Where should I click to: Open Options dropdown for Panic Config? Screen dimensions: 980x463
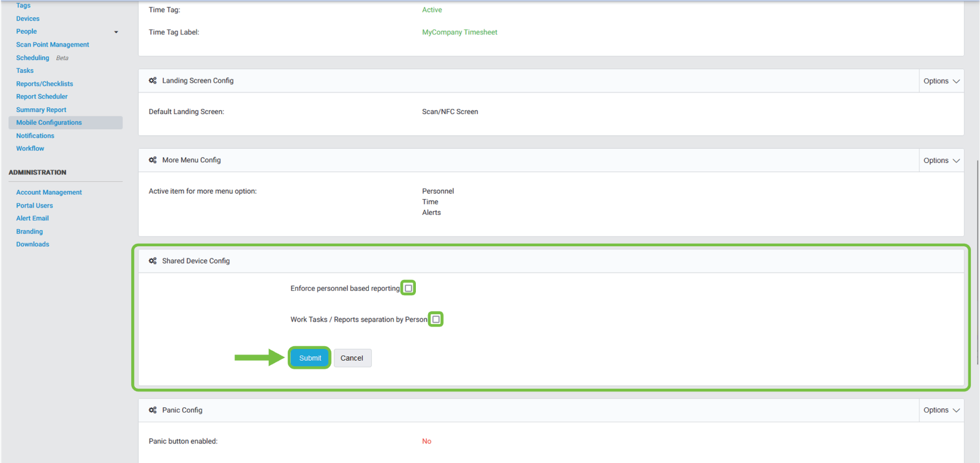coord(941,410)
